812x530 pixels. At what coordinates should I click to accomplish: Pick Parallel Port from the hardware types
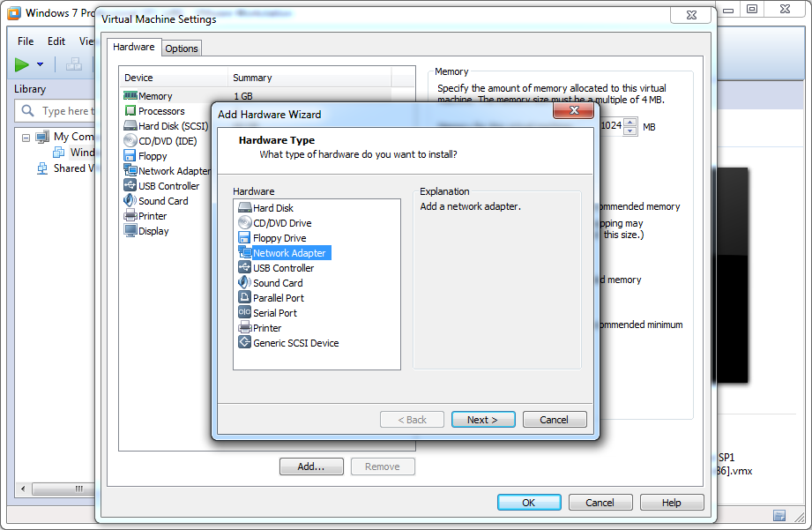coord(278,298)
